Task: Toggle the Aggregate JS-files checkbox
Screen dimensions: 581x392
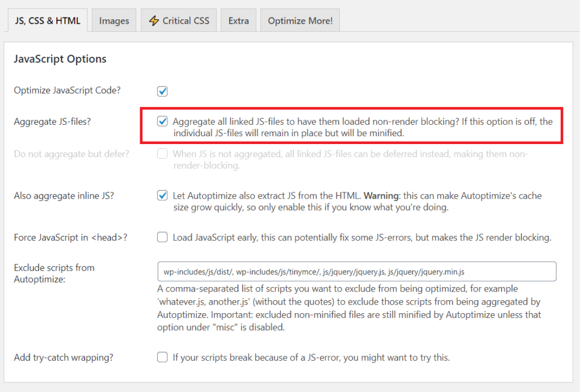Action: point(162,121)
